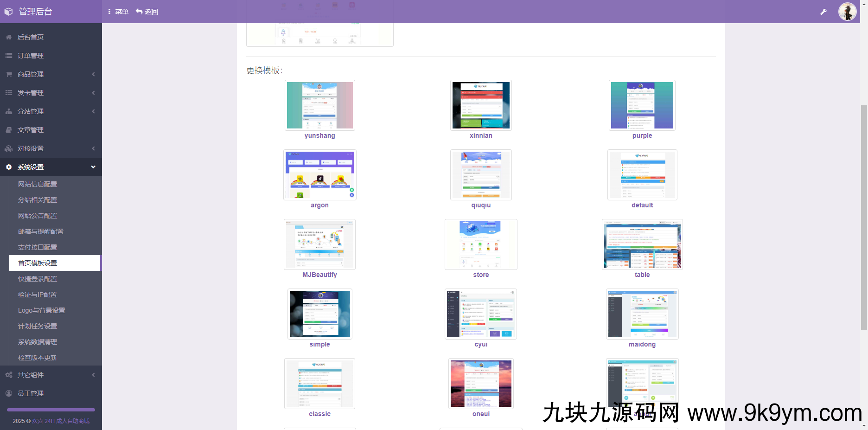
Task: Open the user avatar in top right corner
Action: tap(847, 11)
